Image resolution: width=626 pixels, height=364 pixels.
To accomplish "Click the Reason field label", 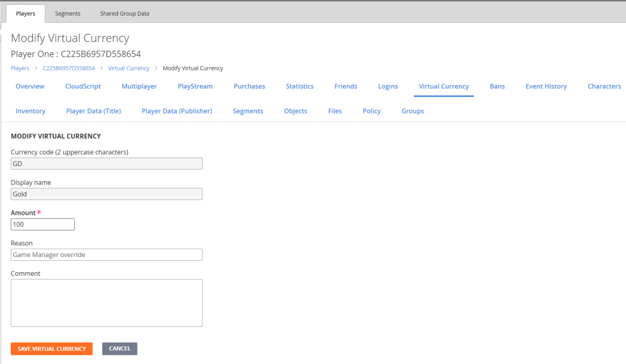I will [x=22, y=243].
